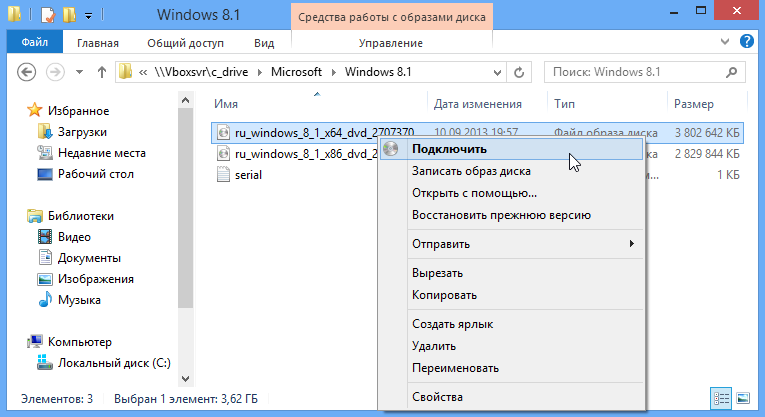Click the up-one-level arrow button
The width and height of the screenshot is (765, 417).
click(101, 73)
